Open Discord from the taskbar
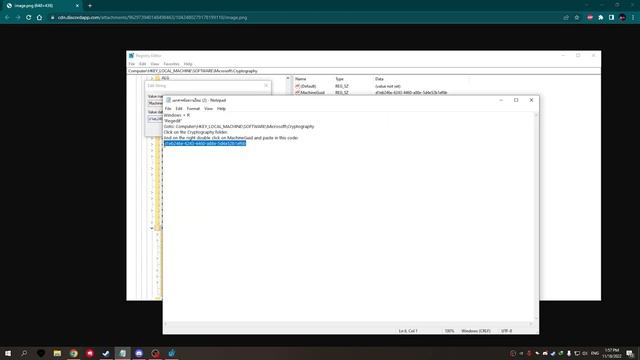The image size is (640, 360). 139,353
